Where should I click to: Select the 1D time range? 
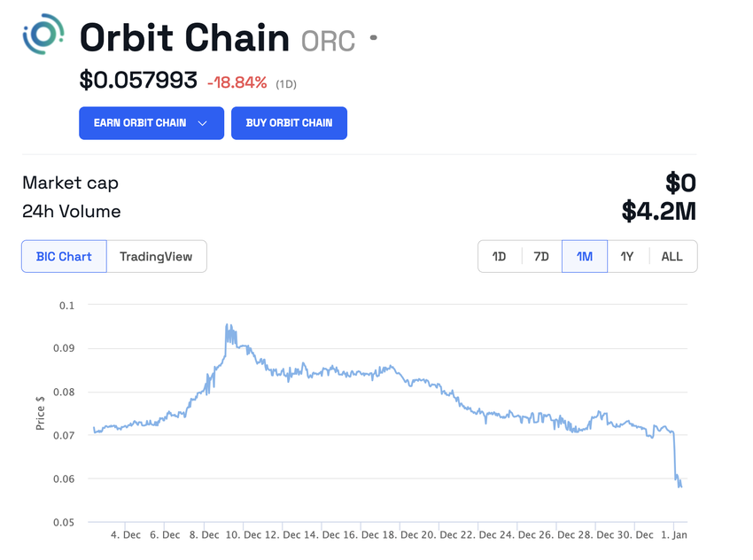(x=499, y=257)
